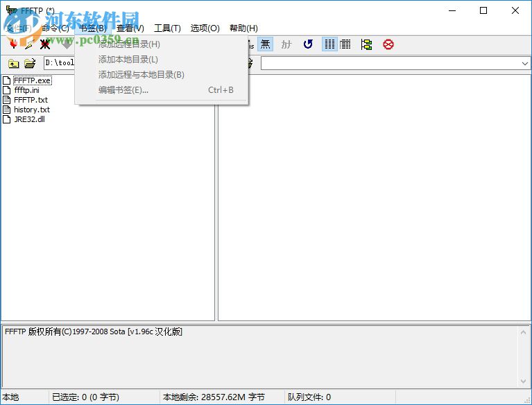
Task: Choose 添加远程目录(H) menu entry
Action: (x=162, y=44)
